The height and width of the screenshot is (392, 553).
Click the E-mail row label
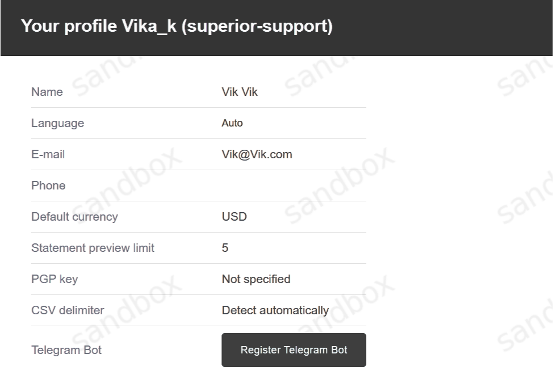[48, 154]
